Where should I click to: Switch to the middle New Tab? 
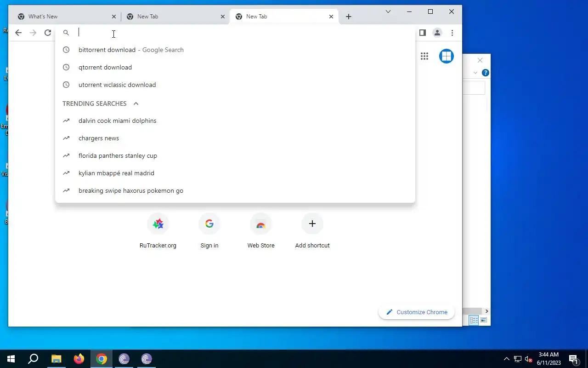[x=175, y=17]
